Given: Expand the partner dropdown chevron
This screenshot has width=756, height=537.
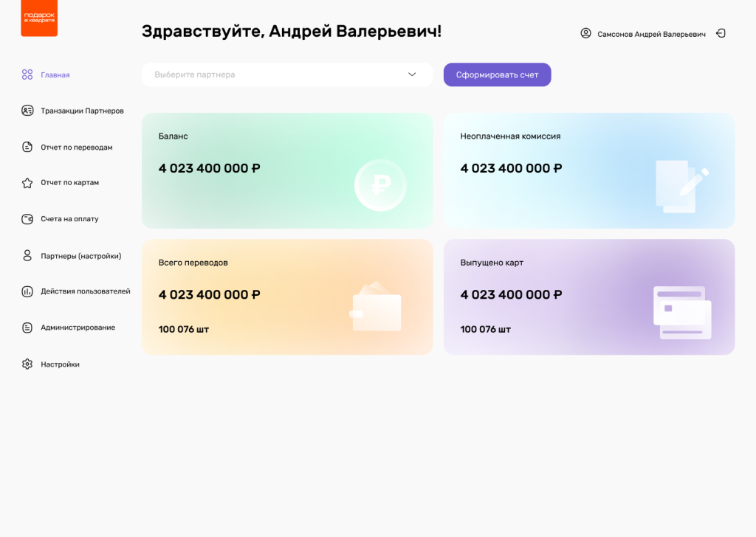Looking at the screenshot, I should [412, 75].
